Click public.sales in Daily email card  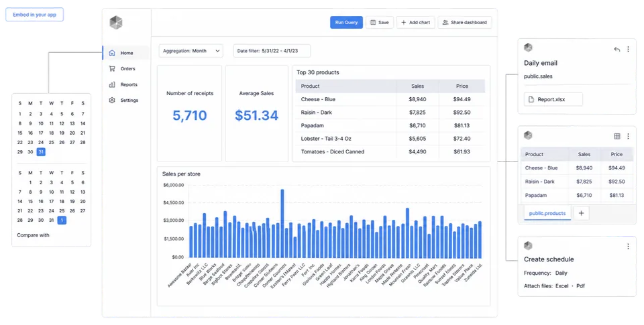(538, 76)
